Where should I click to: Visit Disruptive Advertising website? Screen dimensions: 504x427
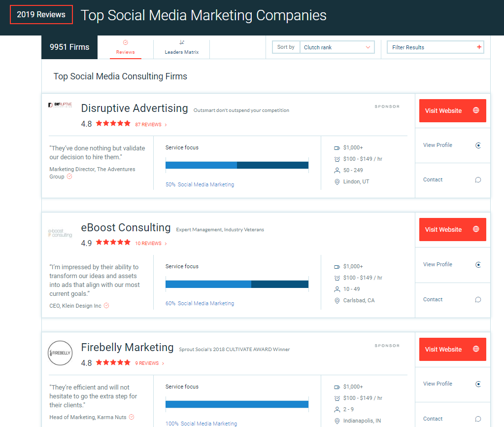tap(452, 110)
